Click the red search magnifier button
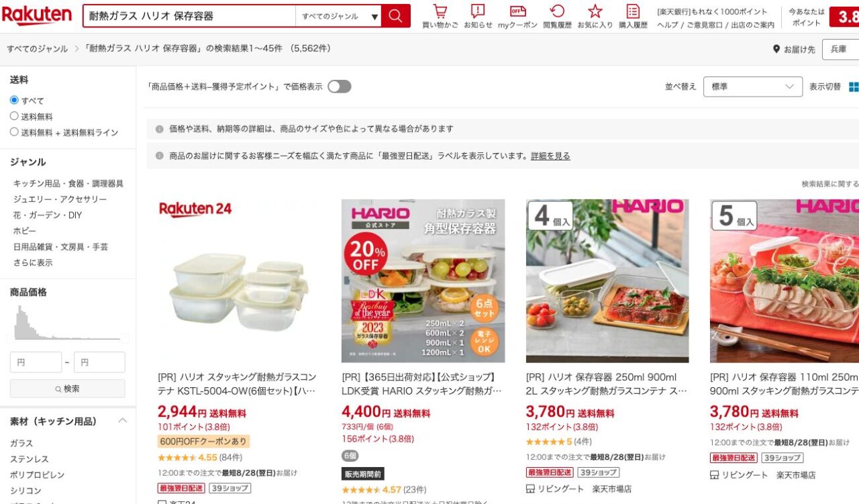 tap(396, 16)
